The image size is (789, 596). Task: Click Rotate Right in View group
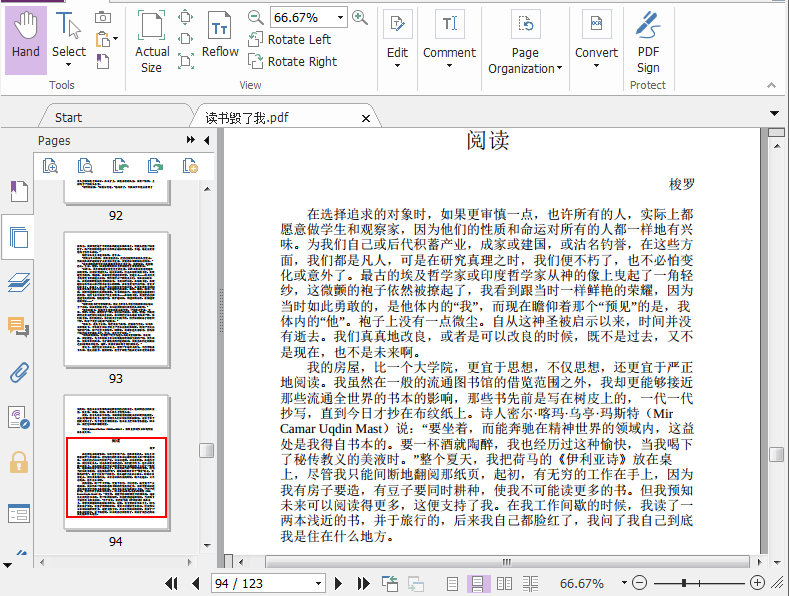(292, 61)
